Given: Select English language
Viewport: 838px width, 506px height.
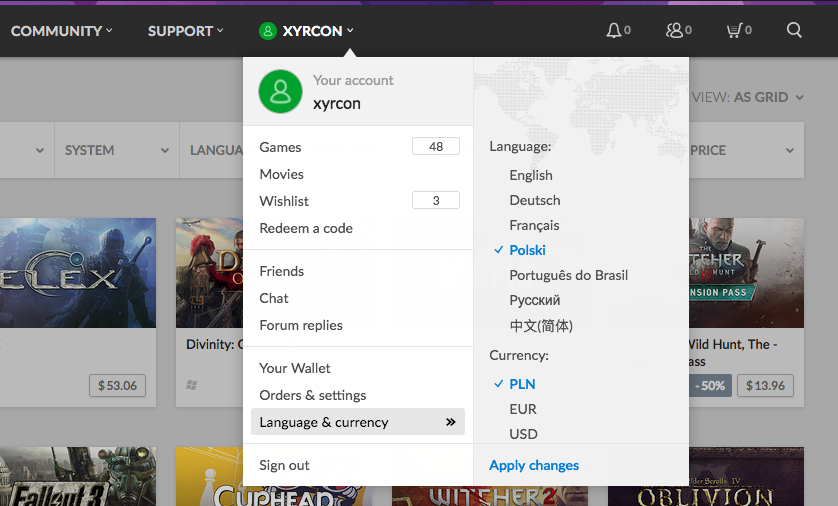Looking at the screenshot, I should (x=531, y=175).
